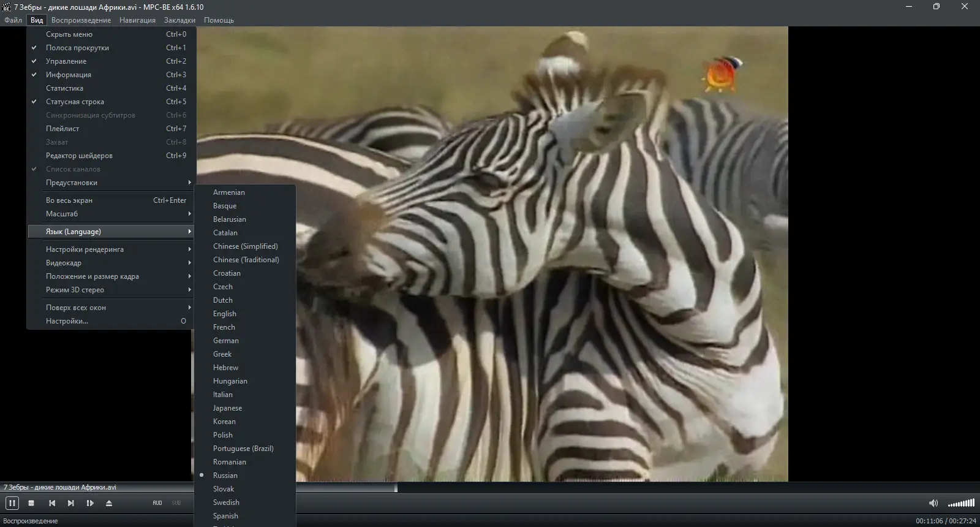
Task: Choose Скрыть меню option
Action: point(111,34)
